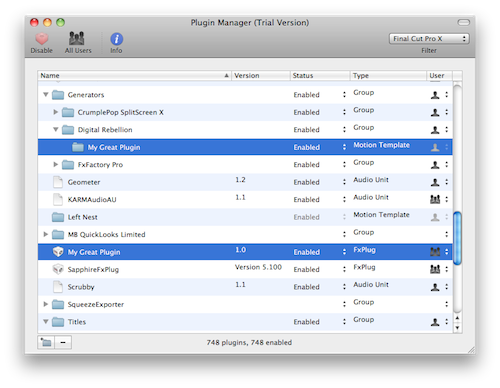Screen dimensions: 500x388
Task: Sort by the Version column header
Action: pos(260,76)
